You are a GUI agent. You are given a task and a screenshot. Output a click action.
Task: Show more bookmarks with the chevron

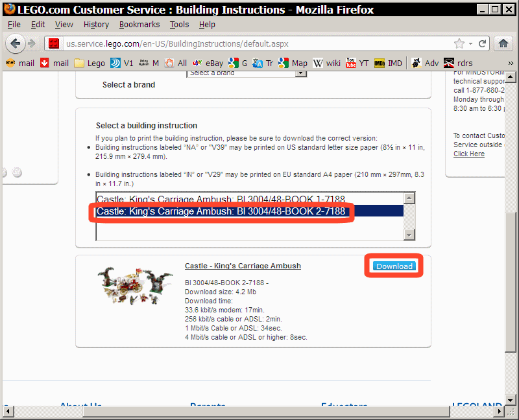[511, 63]
